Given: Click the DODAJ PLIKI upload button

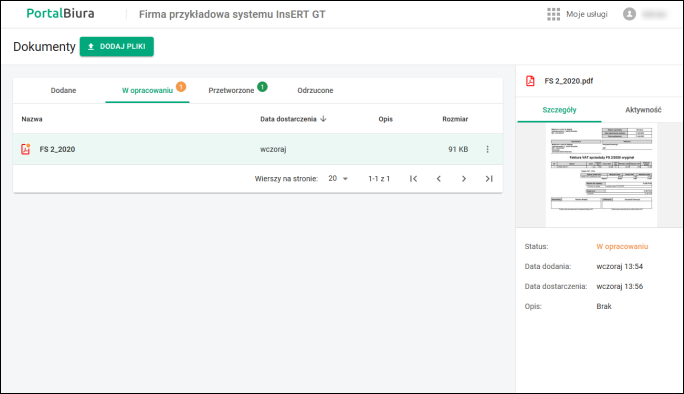Looking at the screenshot, I should (116, 46).
